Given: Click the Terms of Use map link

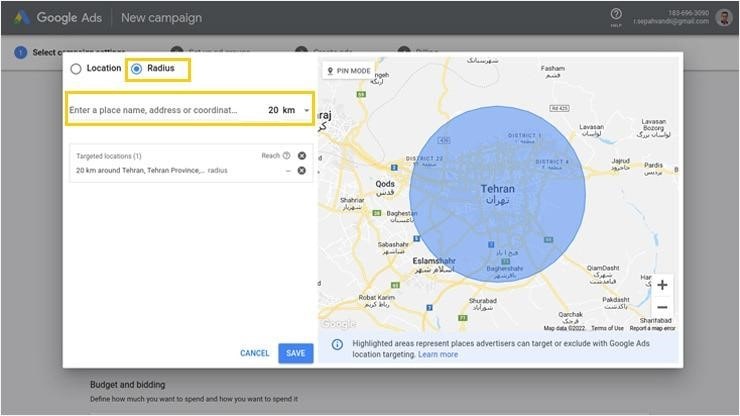Looking at the screenshot, I should (x=607, y=328).
